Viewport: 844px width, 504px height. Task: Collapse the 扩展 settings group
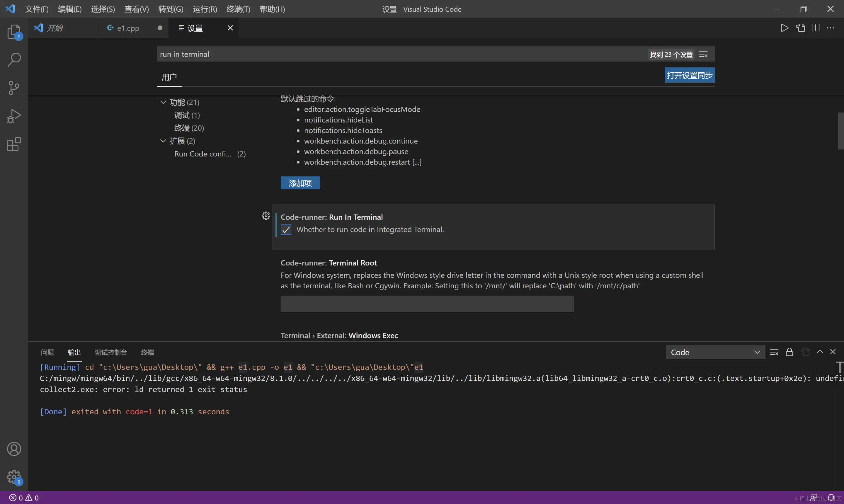point(163,141)
